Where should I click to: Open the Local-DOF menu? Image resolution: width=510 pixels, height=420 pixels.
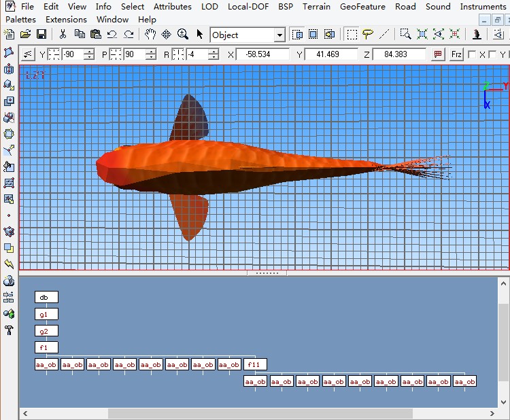[x=248, y=7]
